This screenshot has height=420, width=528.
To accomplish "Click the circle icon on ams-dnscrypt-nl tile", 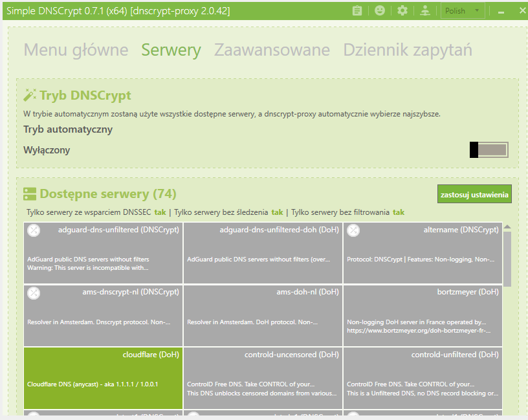I will [x=34, y=293].
